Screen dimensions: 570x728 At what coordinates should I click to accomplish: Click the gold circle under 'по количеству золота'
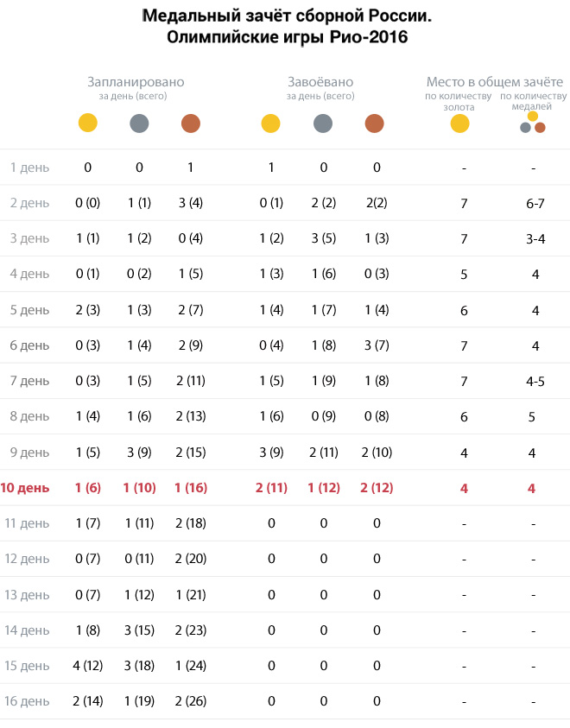pos(460,123)
